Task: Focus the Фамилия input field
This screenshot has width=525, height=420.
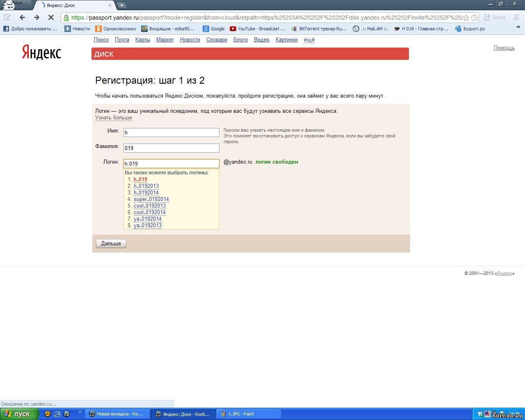Action: [171, 148]
